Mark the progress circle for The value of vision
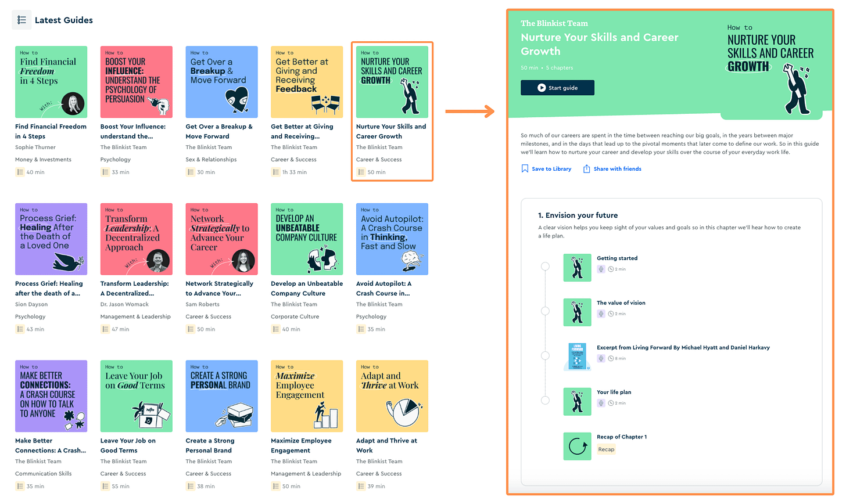 (x=545, y=311)
